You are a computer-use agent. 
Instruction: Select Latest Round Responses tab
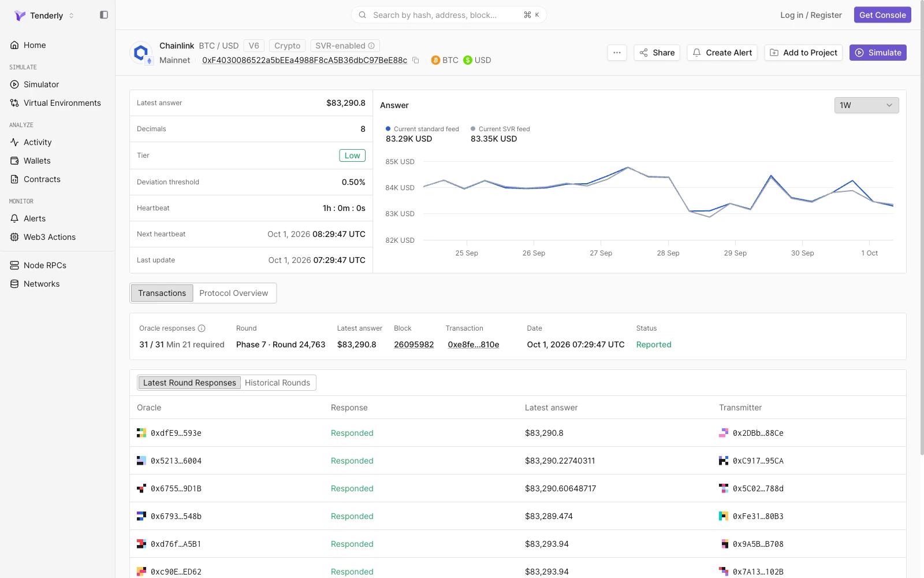point(189,383)
